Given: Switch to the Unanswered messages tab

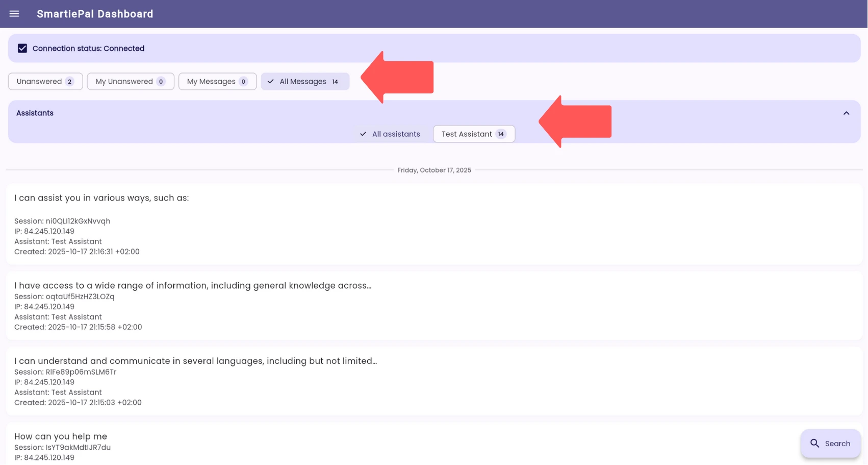Looking at the screenshot, I should click(39, 82).
